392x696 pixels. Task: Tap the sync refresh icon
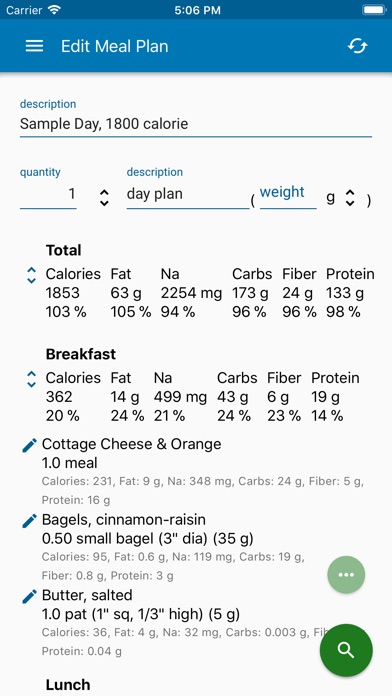[357, 46]
